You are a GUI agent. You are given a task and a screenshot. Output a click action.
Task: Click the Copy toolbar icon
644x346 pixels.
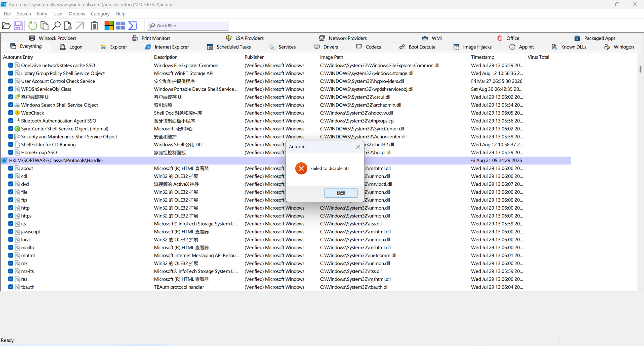[45, 26]
